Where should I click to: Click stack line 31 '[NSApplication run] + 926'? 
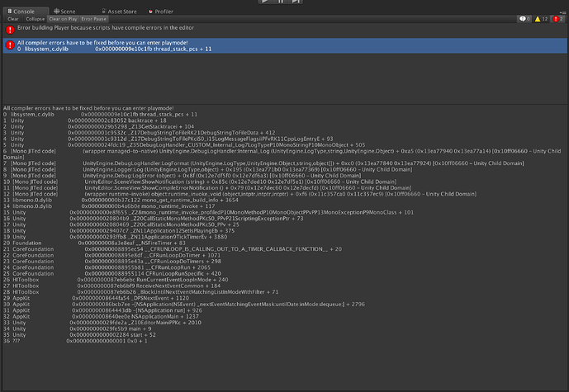pyautogui.click(x=102, y=310)
